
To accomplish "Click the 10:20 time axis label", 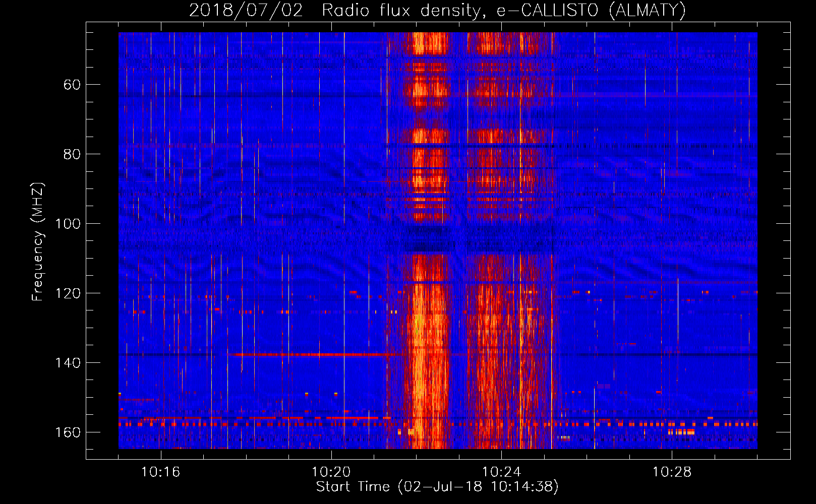I will coord(331,472).
